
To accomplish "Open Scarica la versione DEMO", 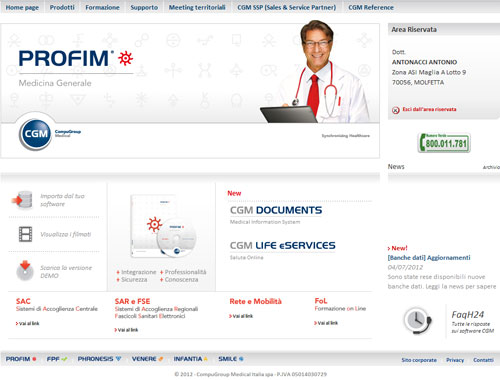I will click(x=66, y=272).
